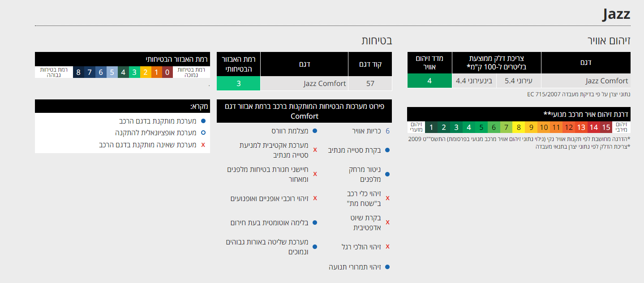The width and height of the screenshot is (644, 283).
Task: Select the red 13 pollution grade swatch
Action: [581, 127]
